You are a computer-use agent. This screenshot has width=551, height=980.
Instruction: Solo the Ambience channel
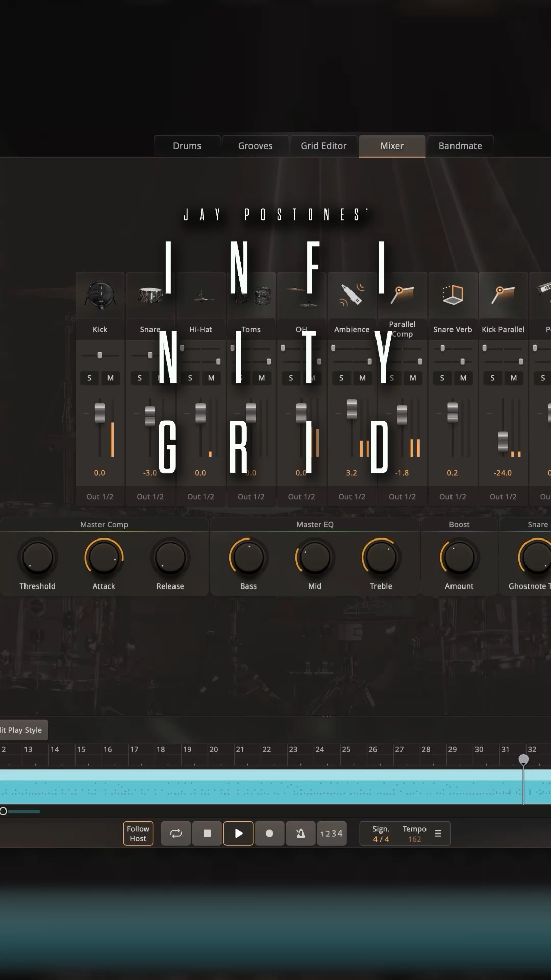point(341,378)
